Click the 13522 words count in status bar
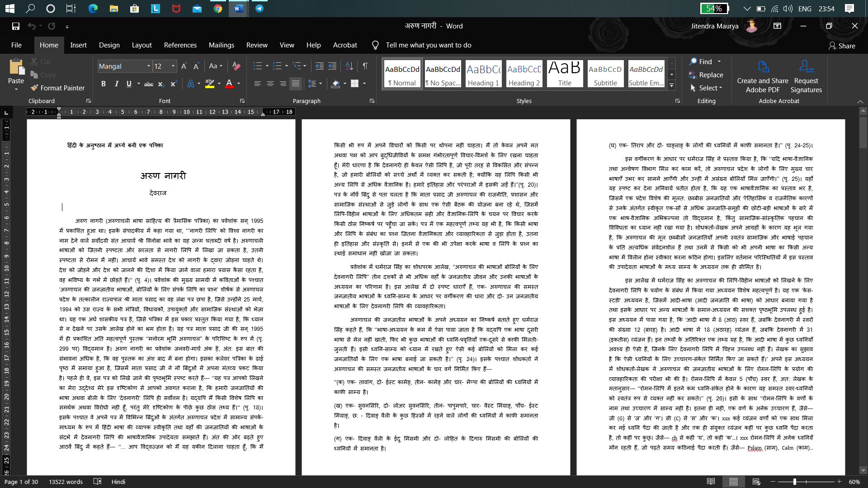Screen dimensions: 868x488 tap(66, 482)
